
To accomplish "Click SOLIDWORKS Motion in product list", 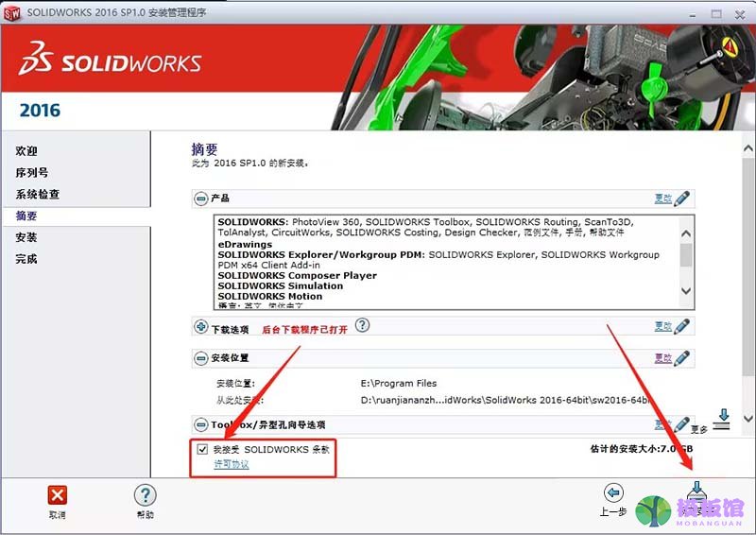I will click(x=270, y=297).
